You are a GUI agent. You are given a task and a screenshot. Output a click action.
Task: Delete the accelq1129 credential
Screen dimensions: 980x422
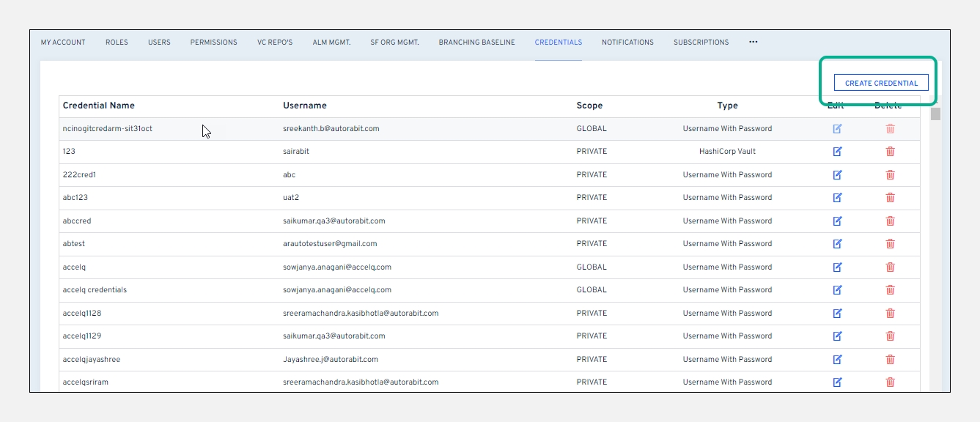pyautogui.click(x=890, y=336)
